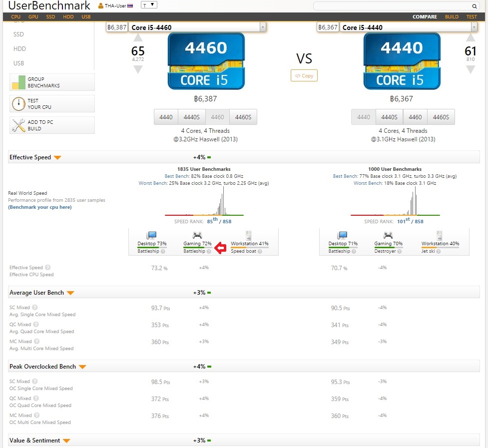
Task: Vote down the Core i5-4440
Action: pyautogui.click(x=470, y=69)
